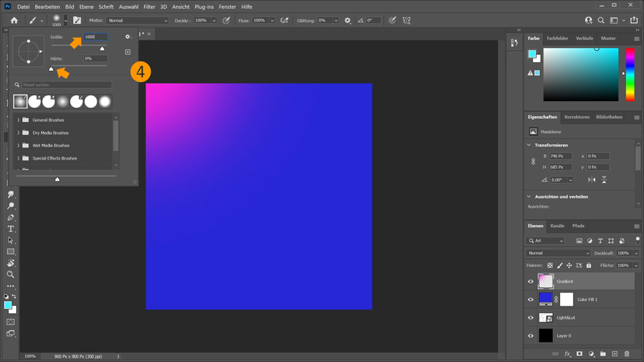Switch to the Korrekturen tab

[x=577, y=117]
